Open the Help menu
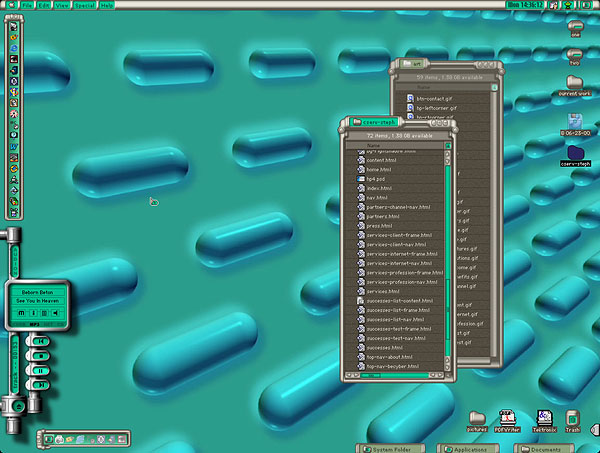 [107, 5]
